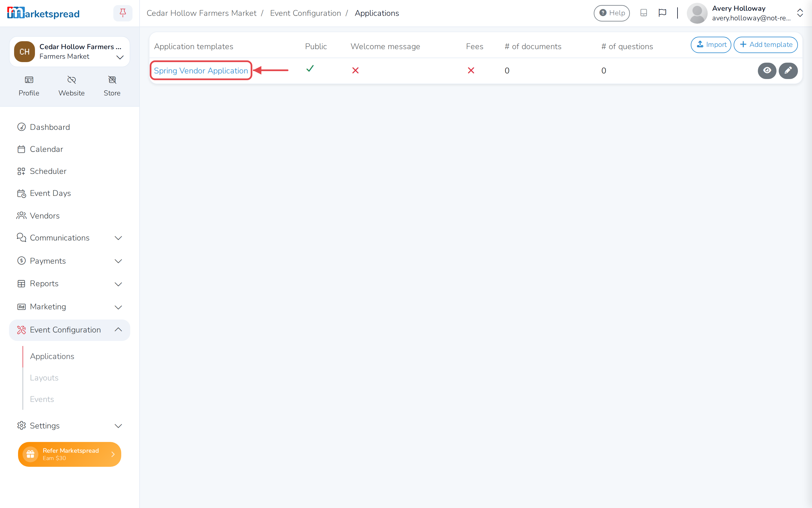
Task: Click the gift icon on referral banner
Action: pyautogui.click(x=30, y=454)
